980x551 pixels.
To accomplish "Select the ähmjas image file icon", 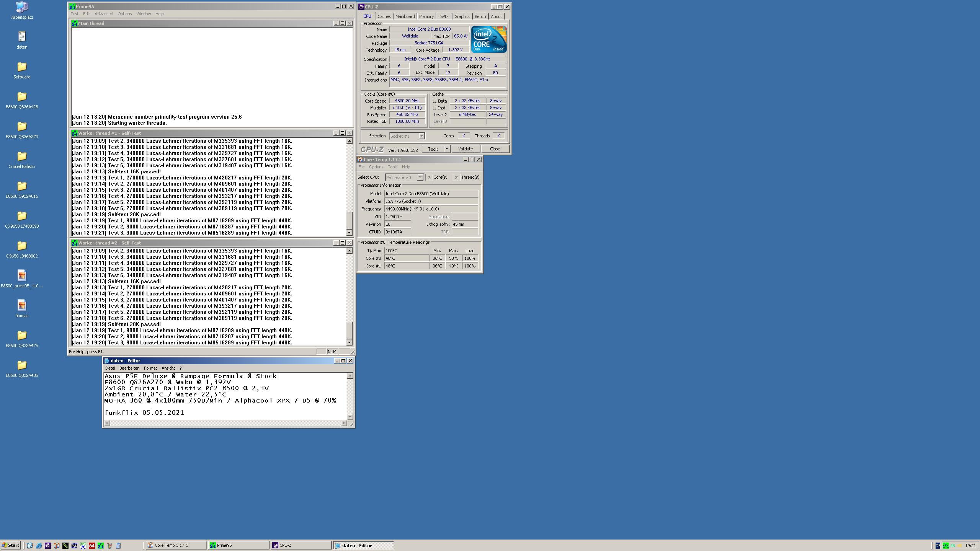I will (x=22, y=309).
